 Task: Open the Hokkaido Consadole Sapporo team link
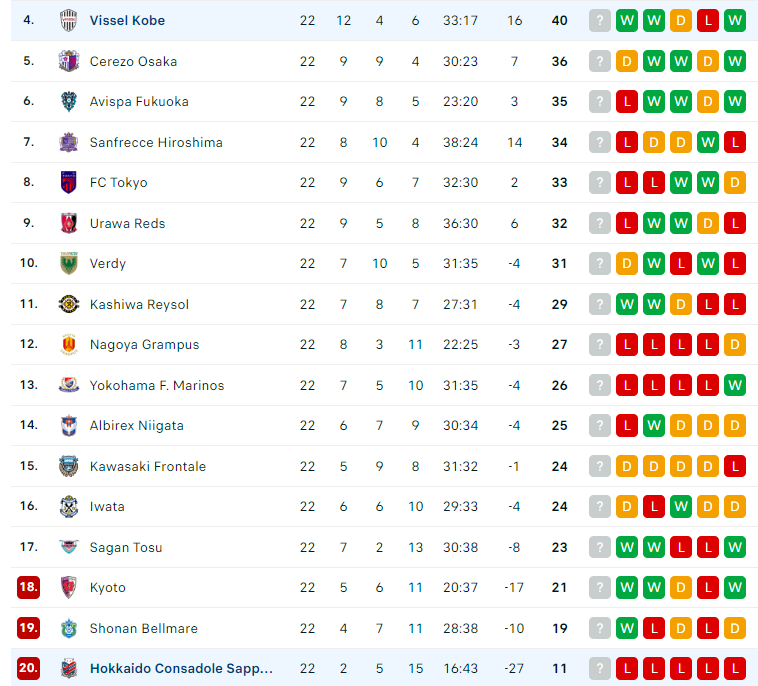(x=181, y=668)
